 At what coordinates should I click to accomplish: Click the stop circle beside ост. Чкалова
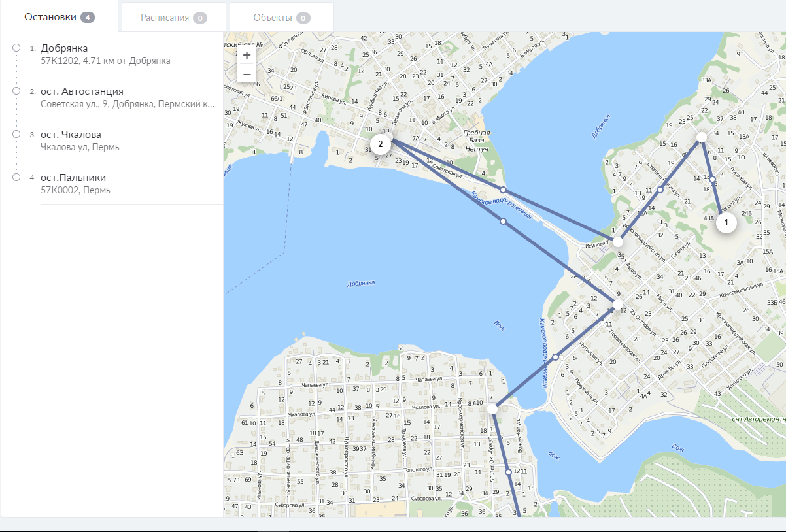tap(16, 134)
